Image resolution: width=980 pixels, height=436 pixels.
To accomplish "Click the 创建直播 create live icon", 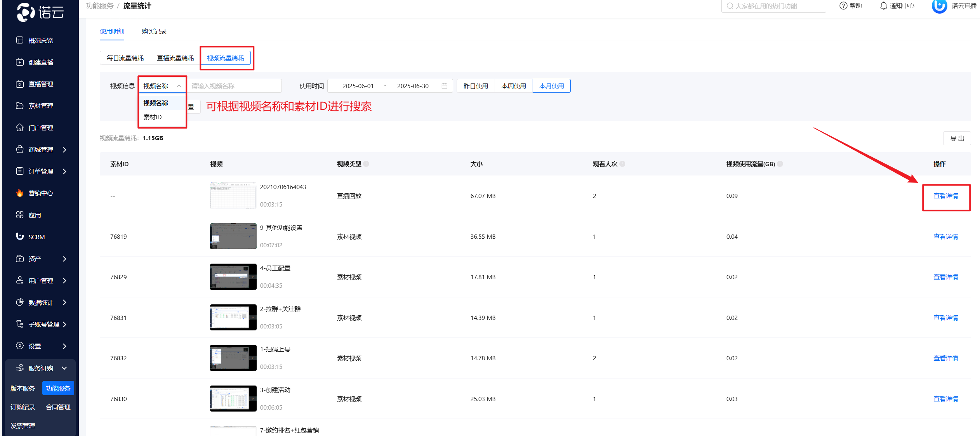I will (x=20, y=62).
